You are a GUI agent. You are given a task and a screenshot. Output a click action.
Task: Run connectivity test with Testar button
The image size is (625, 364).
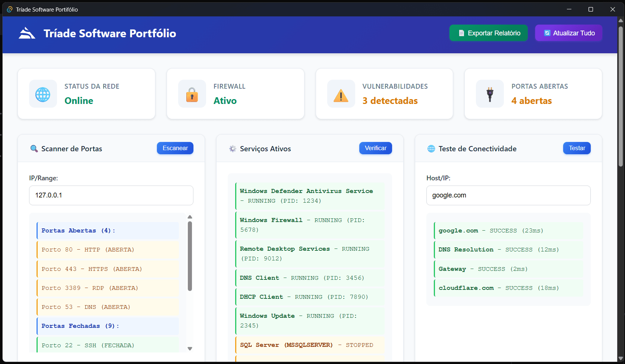click(577, 148)
